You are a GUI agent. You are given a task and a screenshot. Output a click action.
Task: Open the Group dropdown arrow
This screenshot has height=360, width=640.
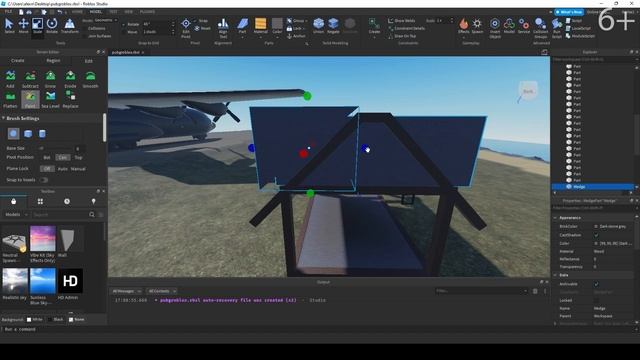click(x=306, y=21)
